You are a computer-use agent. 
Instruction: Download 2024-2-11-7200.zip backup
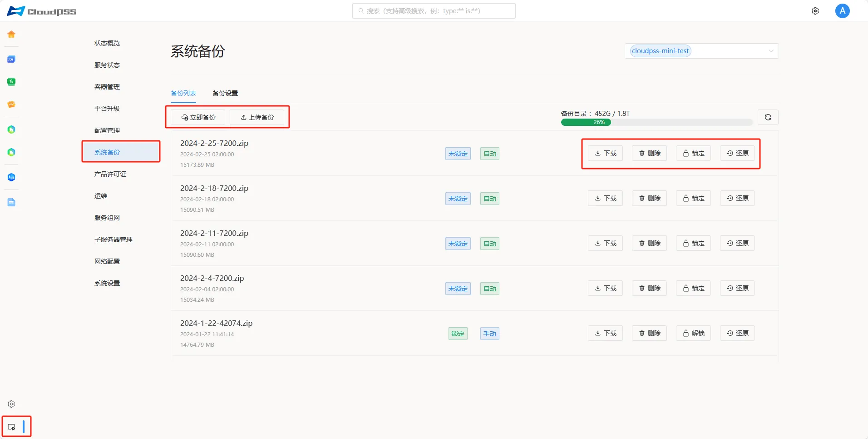(x=606, y=243)
